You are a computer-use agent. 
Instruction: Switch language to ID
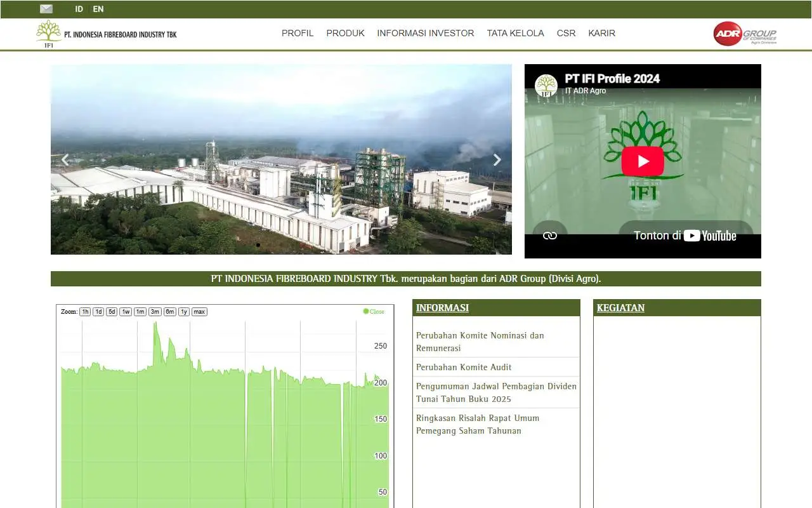pyautogui.click(x=79, y=9)
